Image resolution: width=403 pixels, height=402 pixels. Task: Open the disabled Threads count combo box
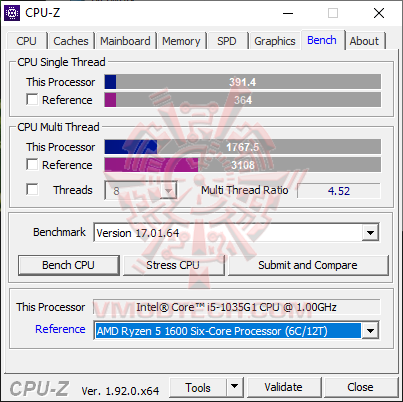[141, 191]
